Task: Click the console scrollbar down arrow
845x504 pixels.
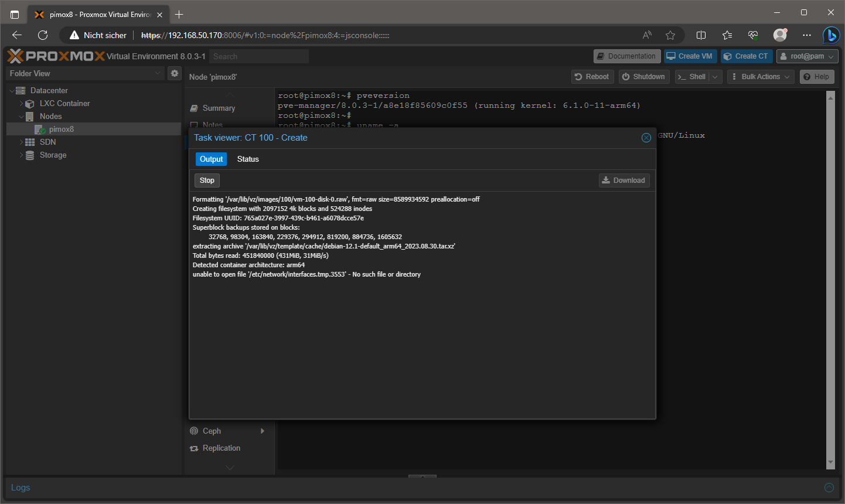Action: (x=830, y=462)
